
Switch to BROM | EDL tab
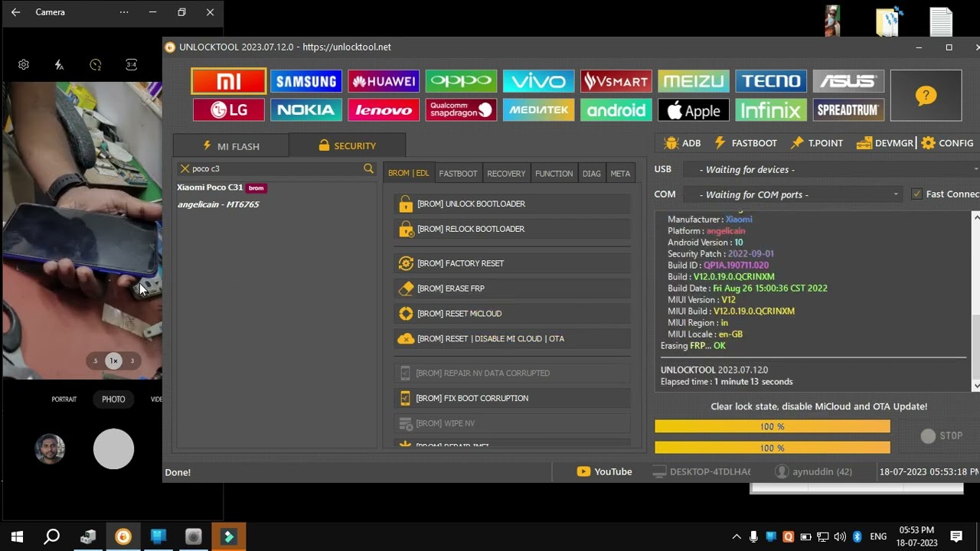(408, 173)
